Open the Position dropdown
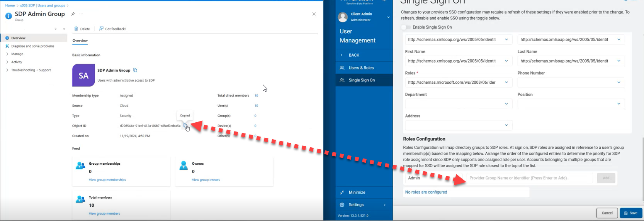 pyautogui.click(x=571, y=104)
